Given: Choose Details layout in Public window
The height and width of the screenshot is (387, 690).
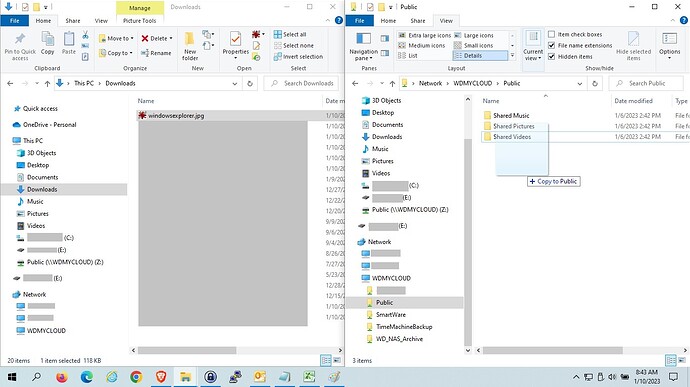Looking at the screenshot, I should pyautogui.click(x=480, y=55).
